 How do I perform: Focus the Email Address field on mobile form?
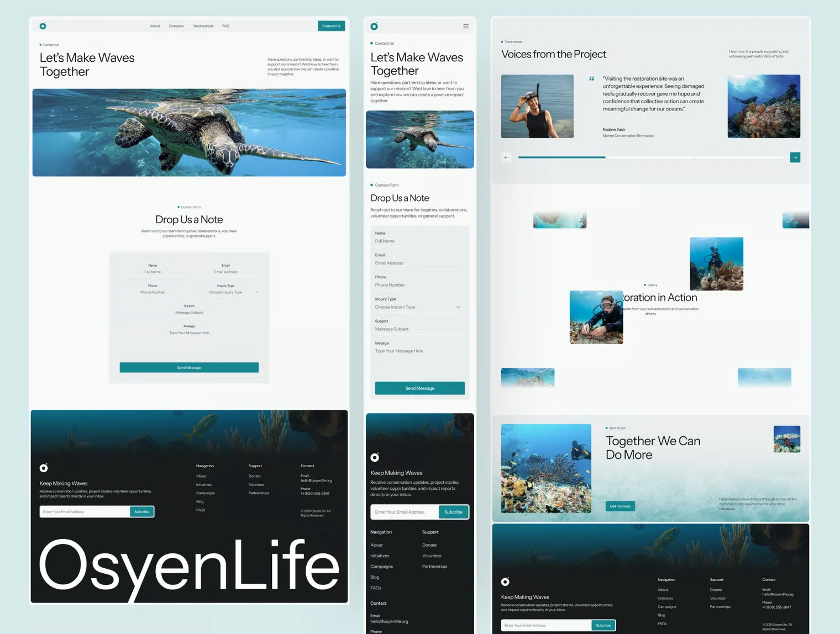coord(420,263)
